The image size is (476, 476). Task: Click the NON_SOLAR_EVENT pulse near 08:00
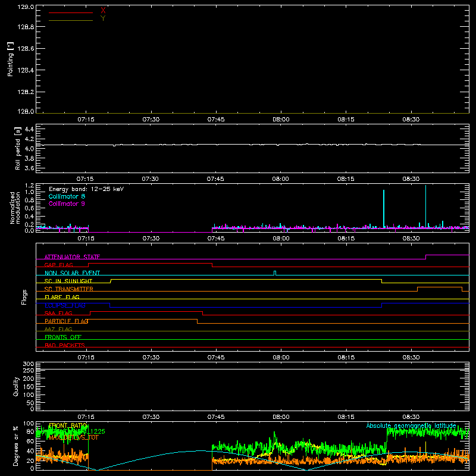275,273
